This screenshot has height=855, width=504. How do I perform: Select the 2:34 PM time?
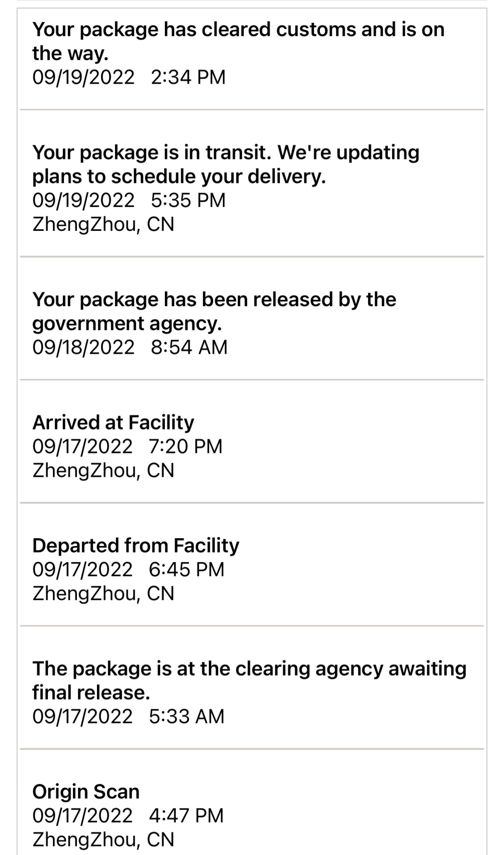188,77
